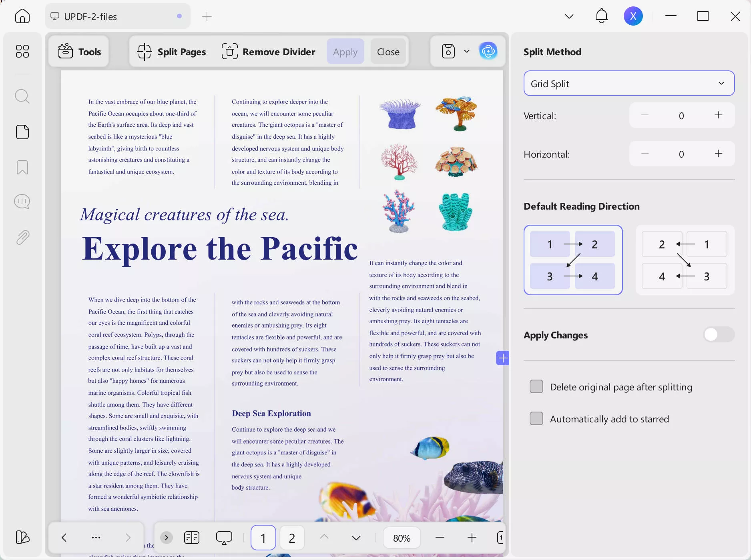The image size is (751, 560).
Task: Open the attachment paperclip panel
Action: tap(22, 238)
